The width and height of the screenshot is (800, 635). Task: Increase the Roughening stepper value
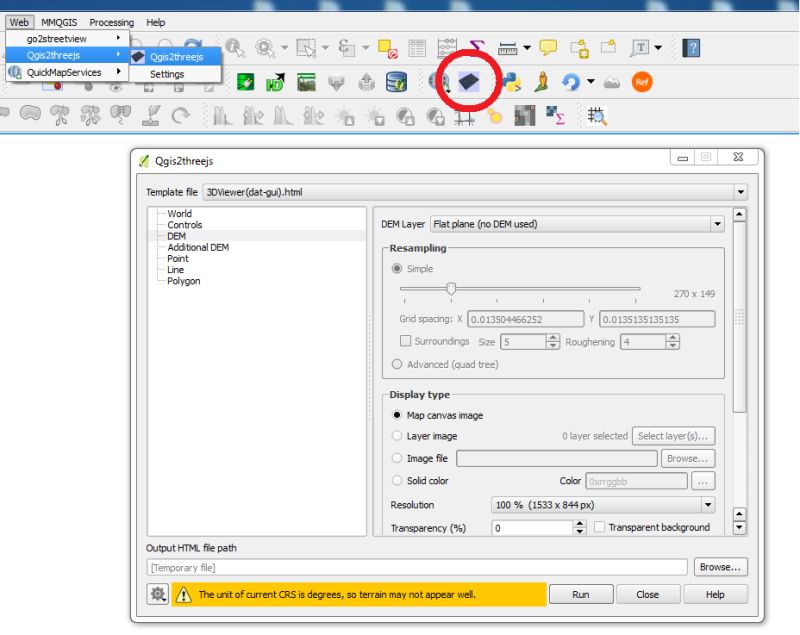coord(673,338)
